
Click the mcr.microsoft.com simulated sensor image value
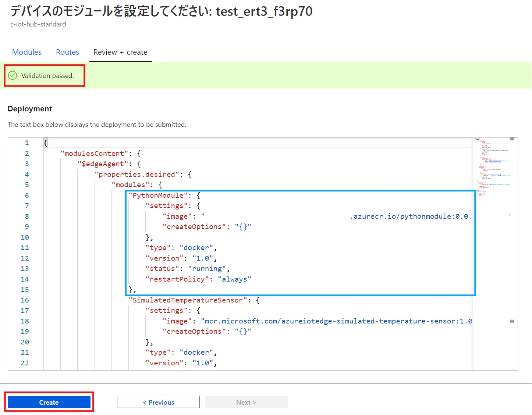point(337,321)
